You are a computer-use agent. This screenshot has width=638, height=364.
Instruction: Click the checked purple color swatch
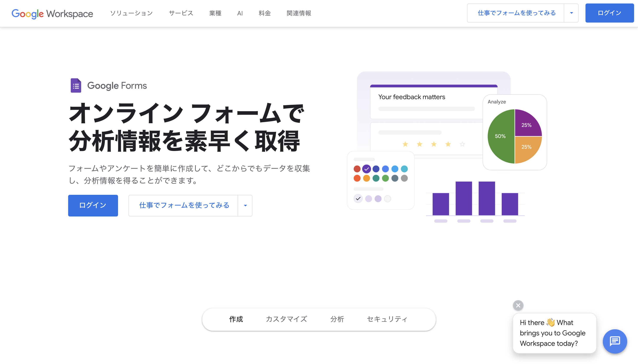click(366, 169)
